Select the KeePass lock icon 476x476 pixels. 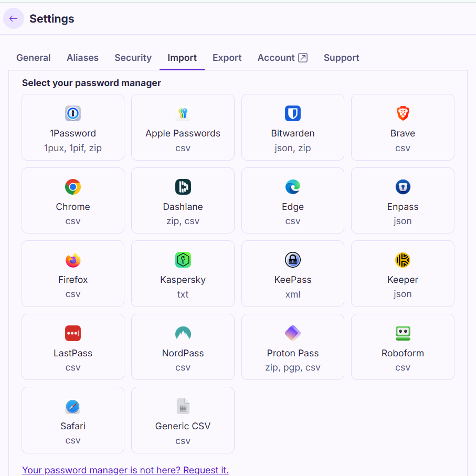292,260
